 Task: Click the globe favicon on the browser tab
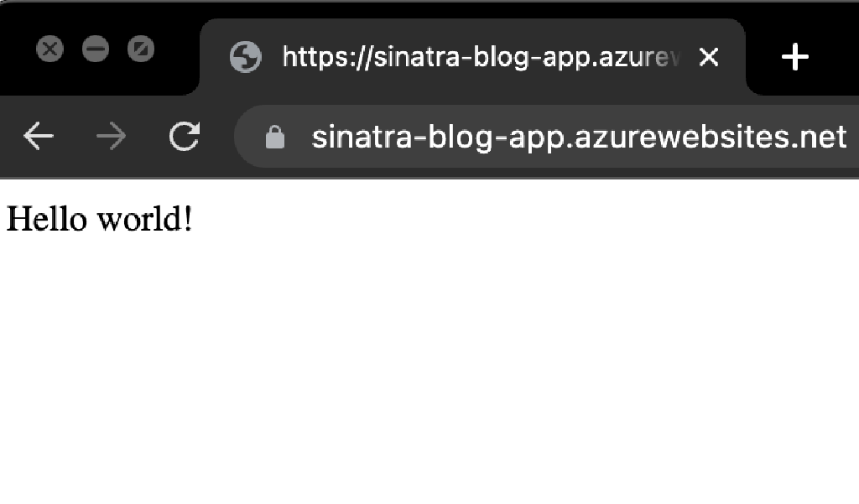(245, 57)
